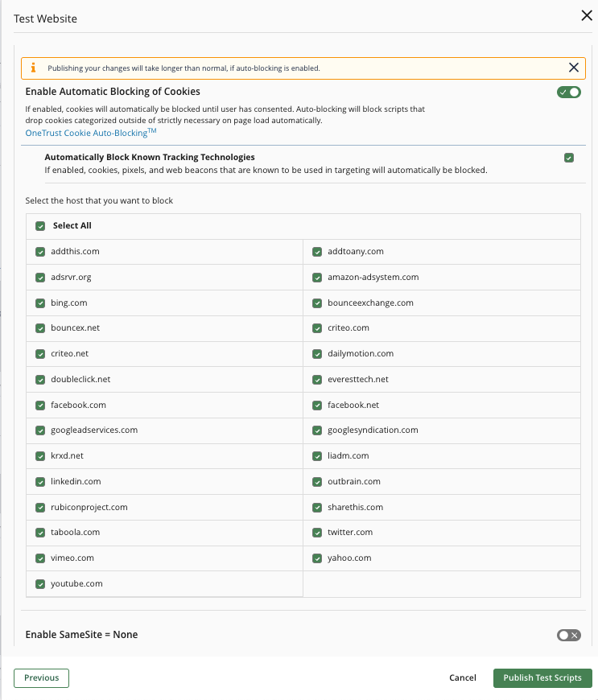This screenshot has width=598, height=700.
Task: Click Cancel to discard changes
Action: click(x=463, y=678)
